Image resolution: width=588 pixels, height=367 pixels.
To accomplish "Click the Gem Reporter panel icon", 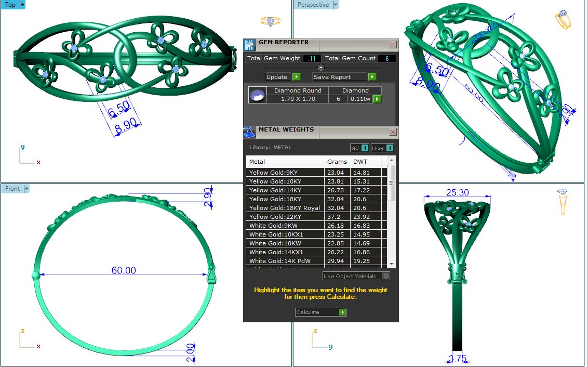I will [250, 44].
